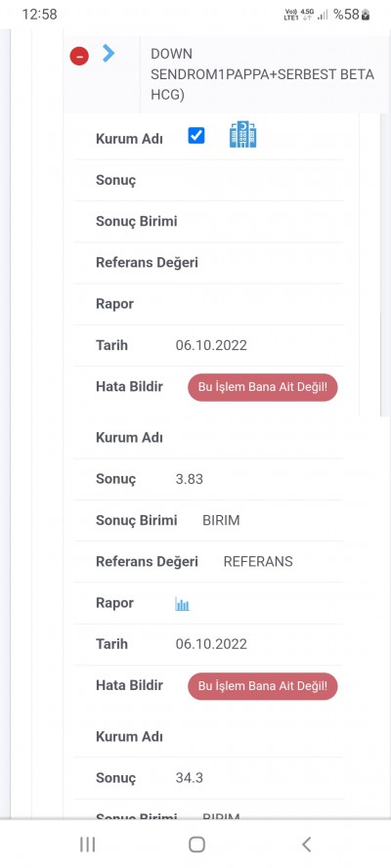Image resolution: width=391 pixels, height=868 pixels.
Task: Click second 'Bu İşlem Bana Ait Değil!' button
Action: coord(263,686)
